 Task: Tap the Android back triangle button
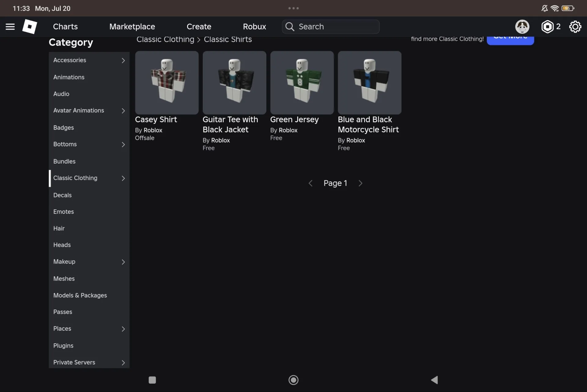click(x=434, y=380)
